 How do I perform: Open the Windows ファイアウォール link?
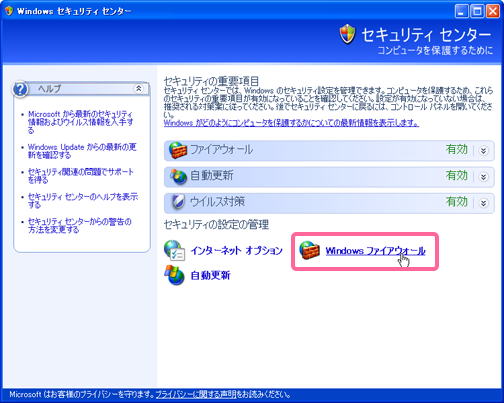coord(375,251)
